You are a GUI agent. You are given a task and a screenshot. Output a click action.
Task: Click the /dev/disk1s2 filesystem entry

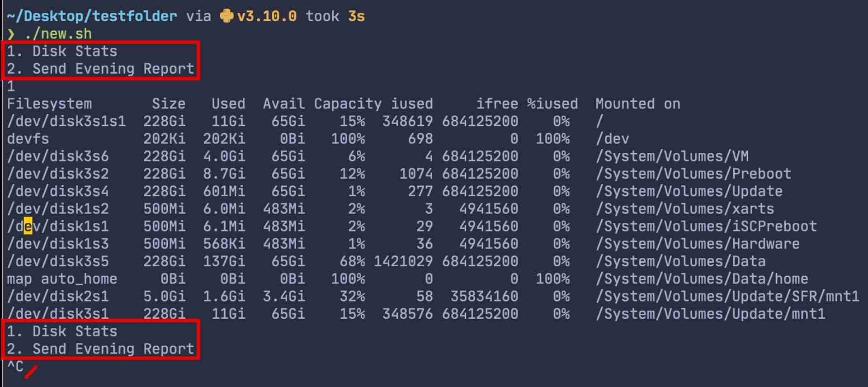pos(58,209)
